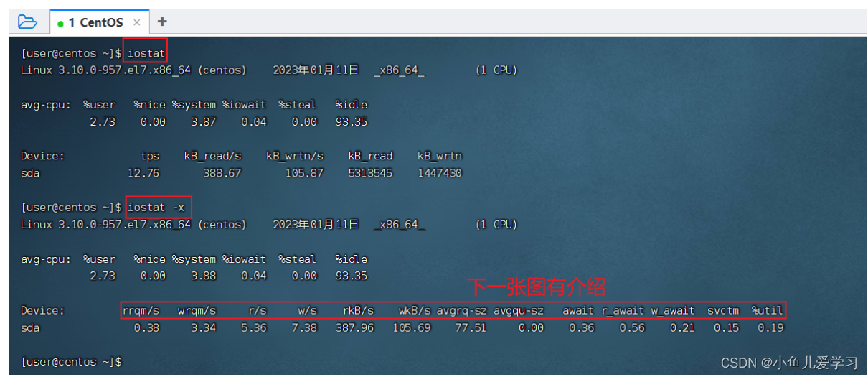Click the value 388.67
Viewport: 868px width, 377px height.
coord(222,173)
